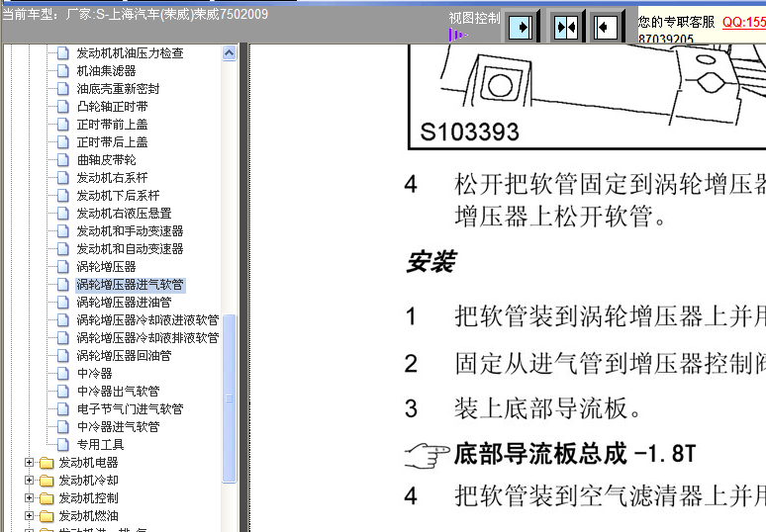Viewport: 766px width, 532px height.
Task: Select the 发动机燃油 folder label
Action: 89,516
